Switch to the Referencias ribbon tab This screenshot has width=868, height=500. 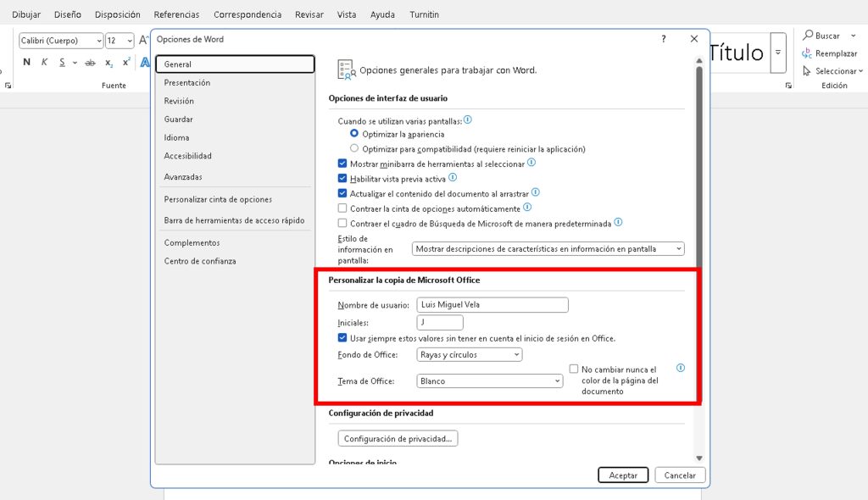coord(176,14)
